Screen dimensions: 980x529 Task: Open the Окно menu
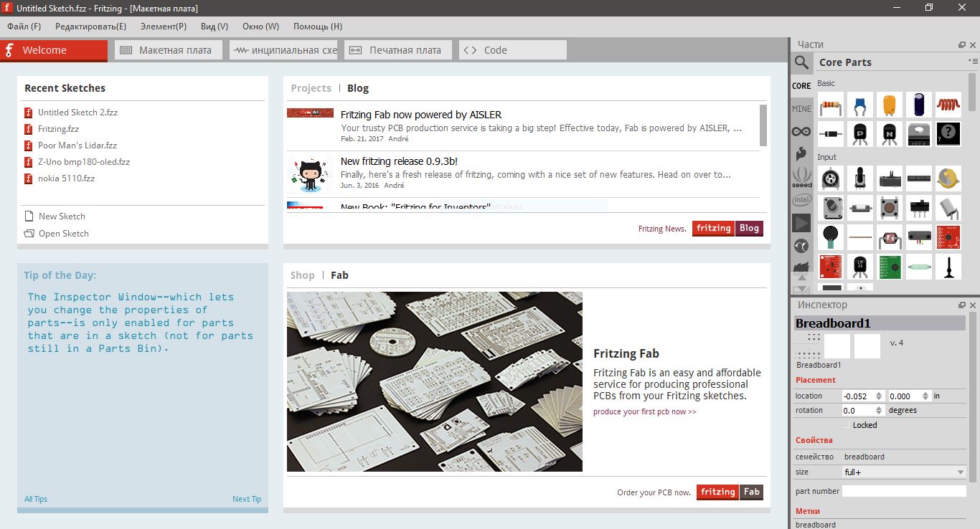click(260, 27)
